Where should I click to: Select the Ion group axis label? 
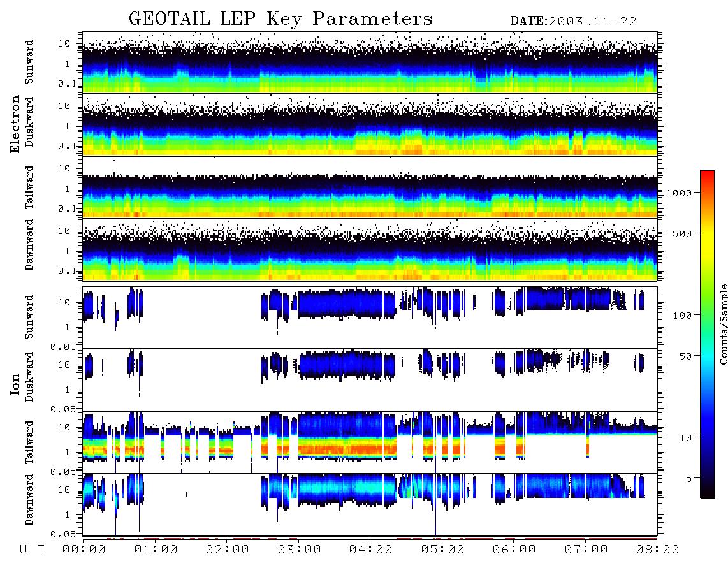(15, 384)
